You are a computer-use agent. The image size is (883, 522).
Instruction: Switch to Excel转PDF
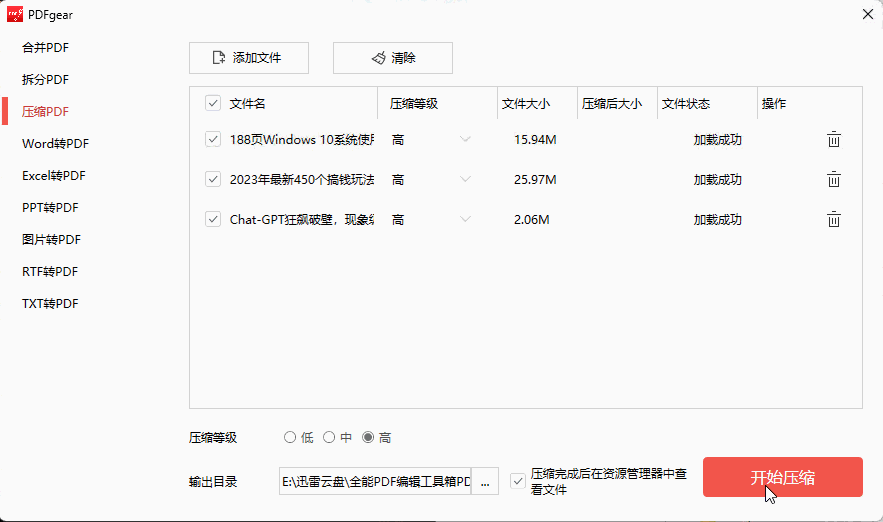coord(53,176)
